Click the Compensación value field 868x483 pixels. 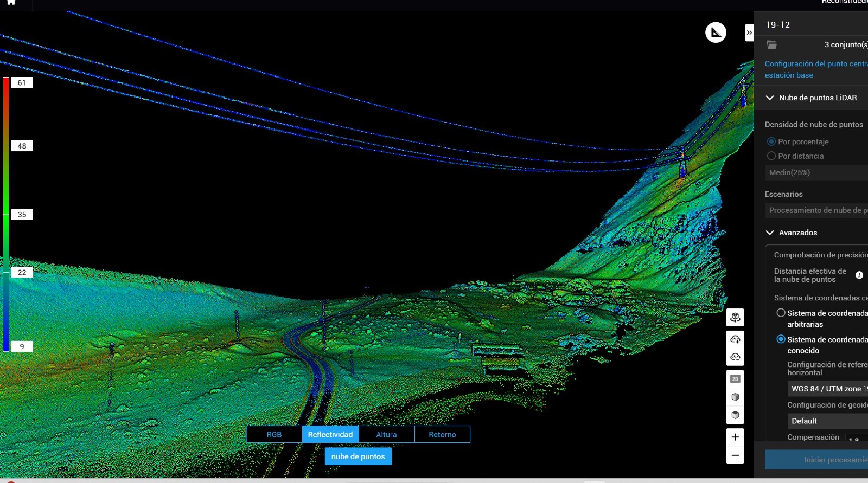(x=857, y=438)
